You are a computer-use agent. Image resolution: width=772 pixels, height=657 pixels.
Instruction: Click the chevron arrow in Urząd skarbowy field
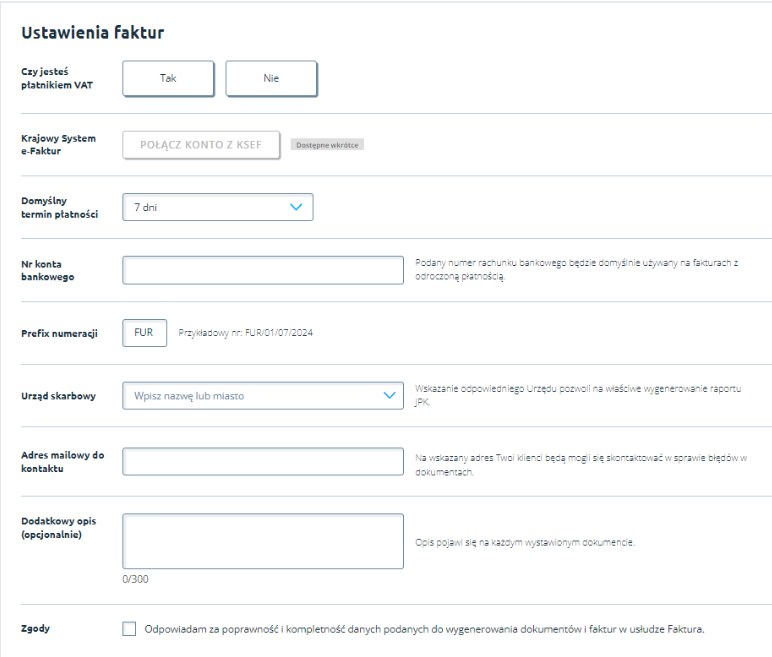(389, 396)
